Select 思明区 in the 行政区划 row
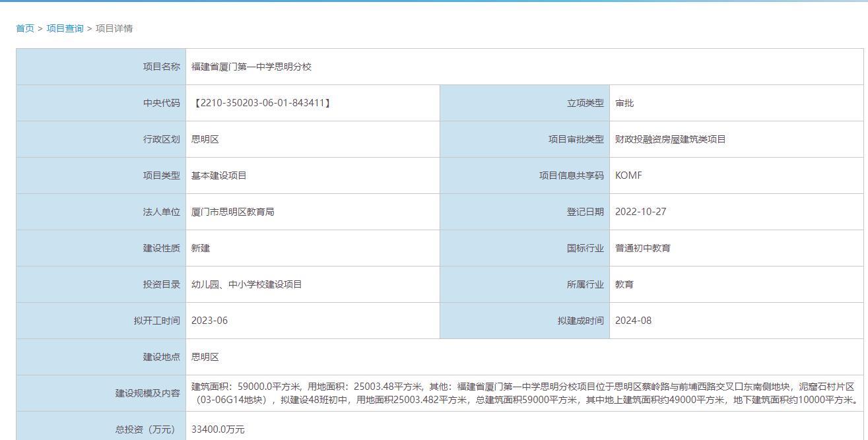868x440 pixels. click(205, 139)
